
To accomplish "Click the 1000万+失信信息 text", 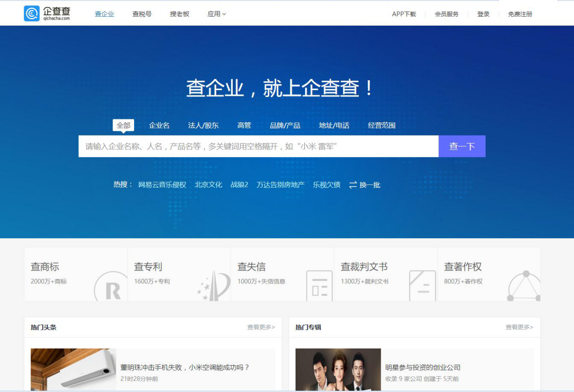I will coord(261,282).
